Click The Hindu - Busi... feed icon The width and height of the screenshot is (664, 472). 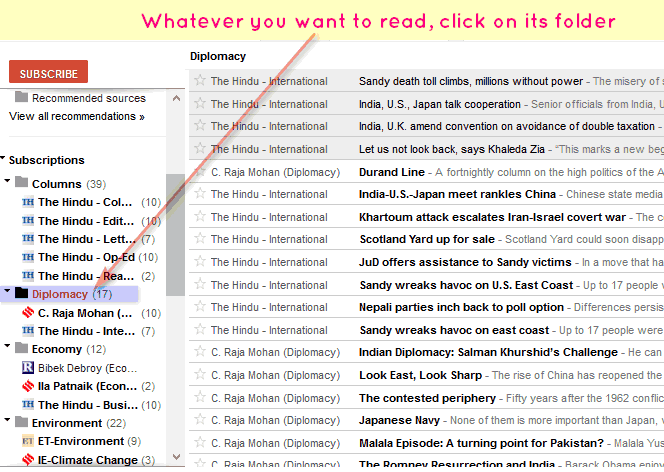28,405
